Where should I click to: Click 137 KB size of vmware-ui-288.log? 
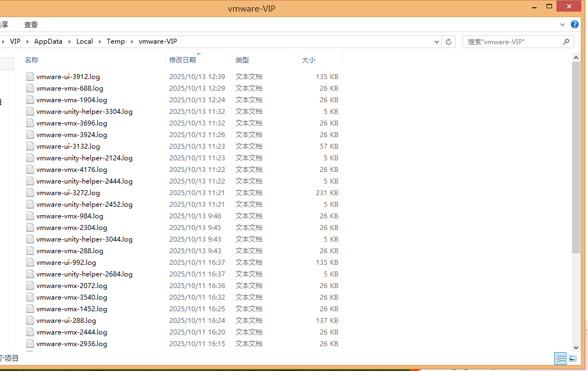coord(327,321)
